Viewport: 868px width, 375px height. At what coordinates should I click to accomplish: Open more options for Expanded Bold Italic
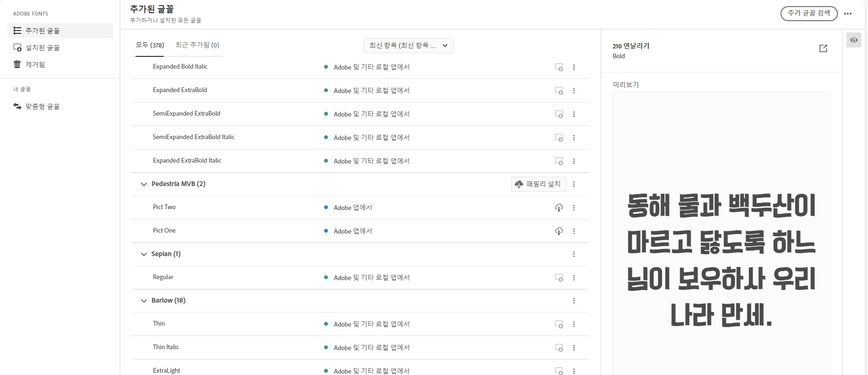[x=574, y=67]
